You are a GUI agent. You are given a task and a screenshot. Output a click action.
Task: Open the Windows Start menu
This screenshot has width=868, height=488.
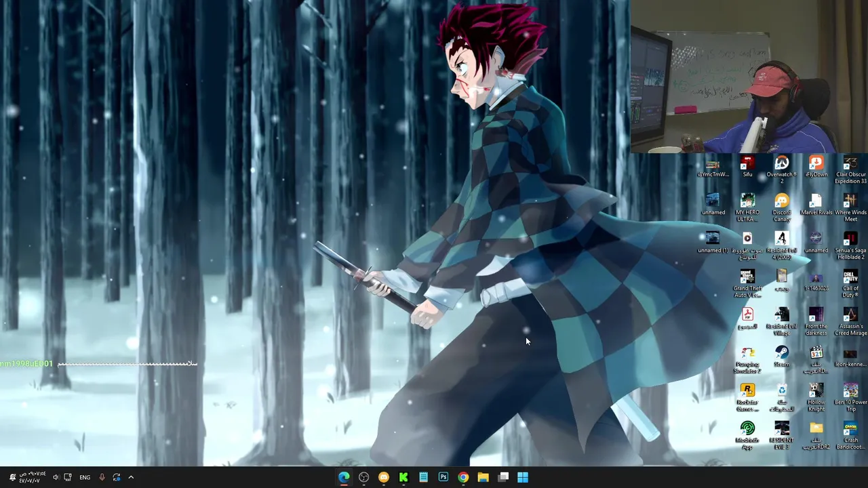[x=523, y=477]
